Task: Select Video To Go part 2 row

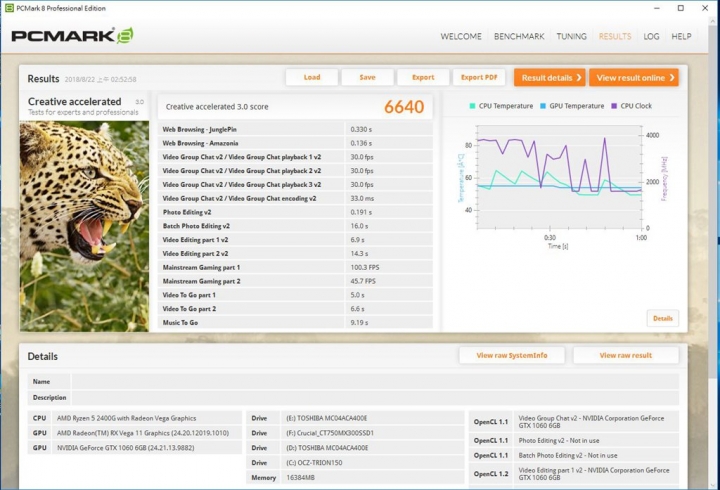Action: click(x=295, y=309)
